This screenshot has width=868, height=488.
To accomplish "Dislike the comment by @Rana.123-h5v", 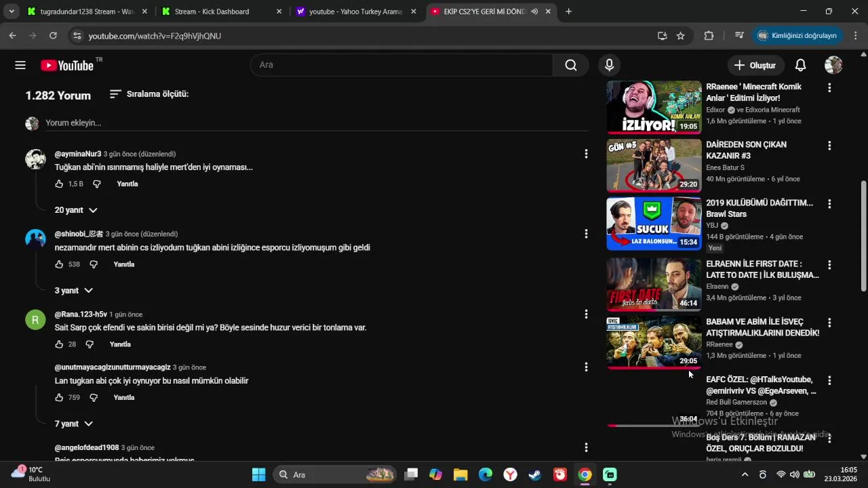I will click(90, 344).
